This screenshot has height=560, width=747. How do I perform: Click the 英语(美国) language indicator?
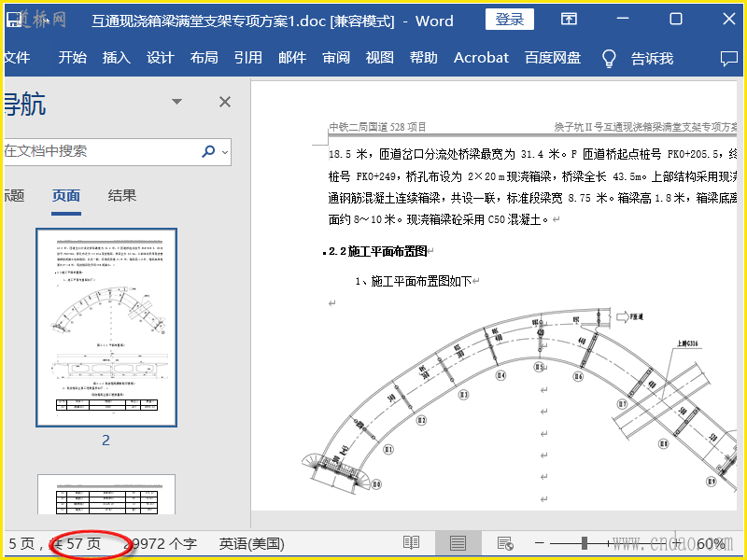point(251,543)
